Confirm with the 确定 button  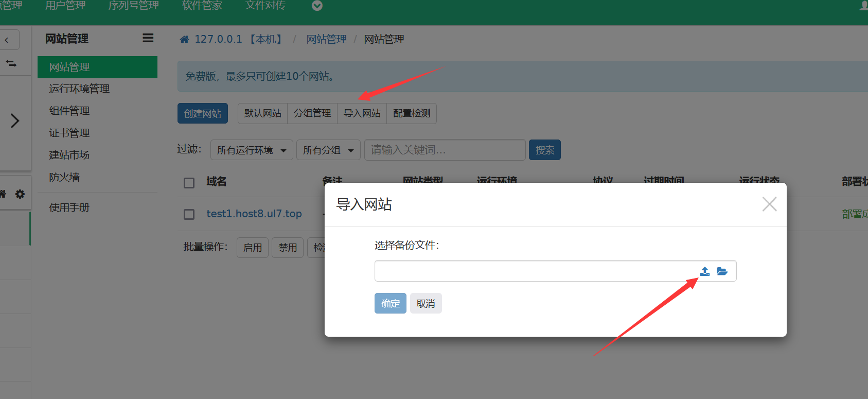point(391,303)
